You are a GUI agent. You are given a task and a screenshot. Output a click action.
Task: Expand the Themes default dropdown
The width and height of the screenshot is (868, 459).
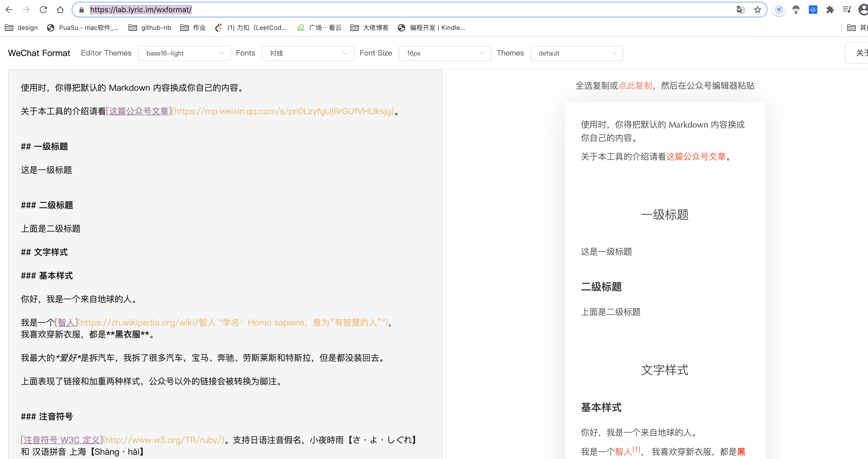pyautogui.click(x=577, y=53)
